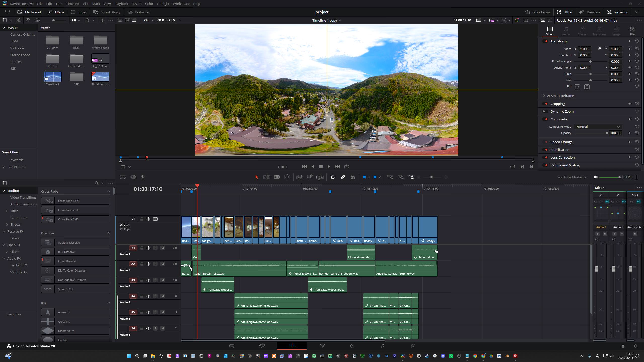Toggle the Cropping section enable switch
This screenshot has width=644, height=362.
[545, 104]
